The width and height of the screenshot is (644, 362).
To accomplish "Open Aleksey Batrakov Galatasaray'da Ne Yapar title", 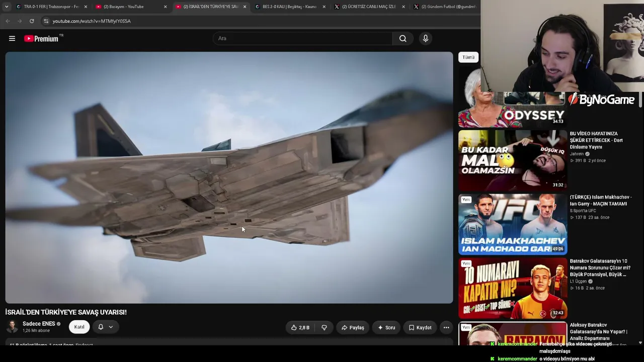I will point(599,332).
